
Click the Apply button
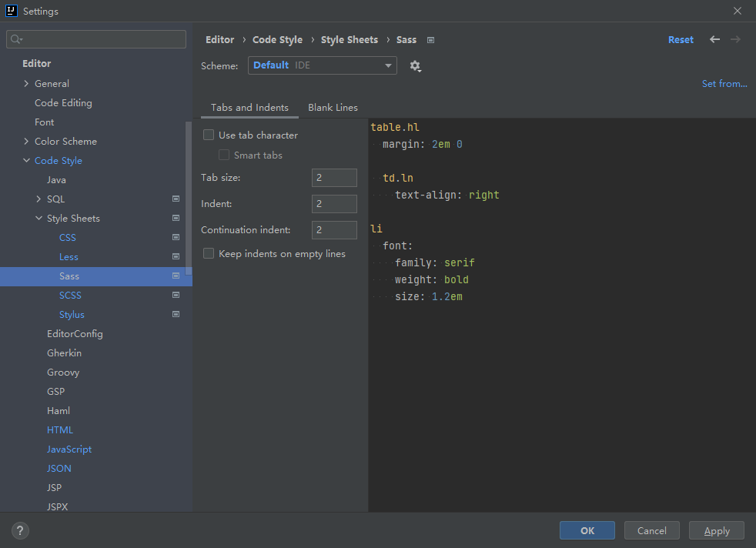pos(717,530)
